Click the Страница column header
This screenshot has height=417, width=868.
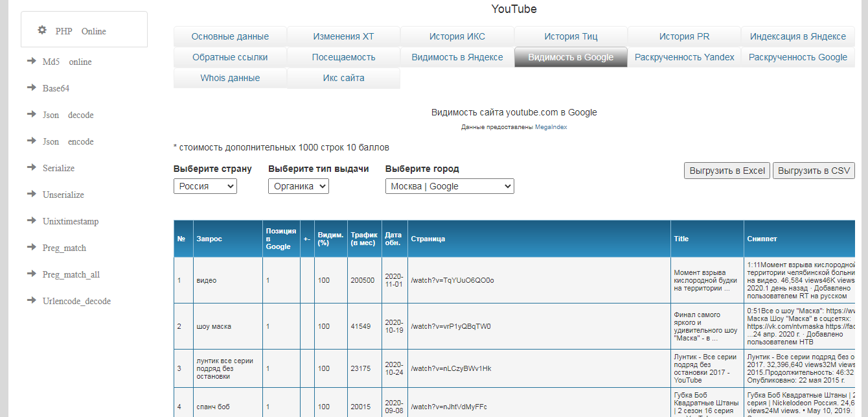pyautogui.click(x=539, y=239)
